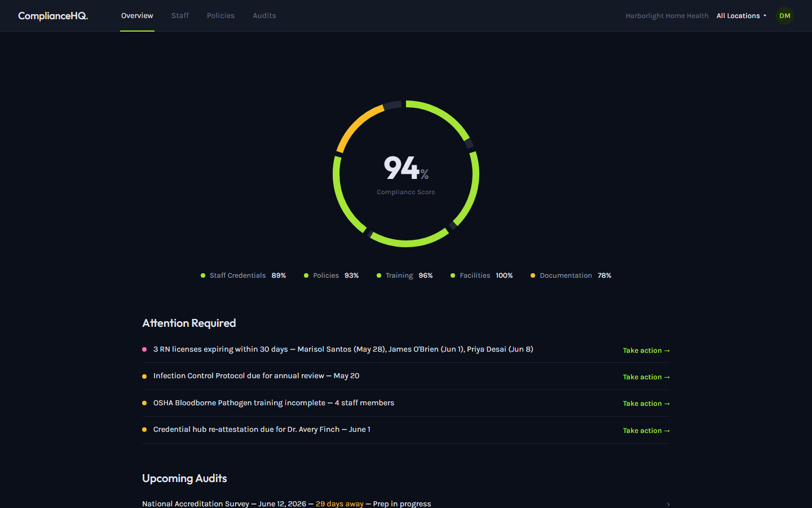Click the orange dot beside Credential hub alert
This screenshot has height=508, width=812.
coord(144,430)
